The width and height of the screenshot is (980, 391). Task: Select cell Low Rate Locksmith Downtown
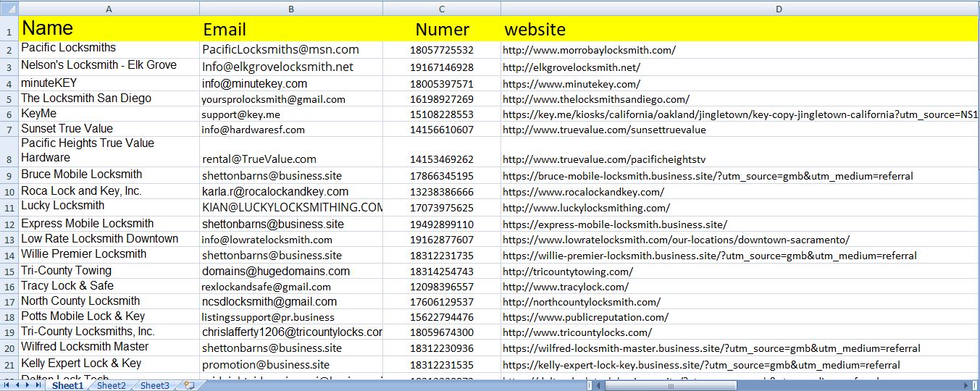pyautogui.click(x=109, y=240)
